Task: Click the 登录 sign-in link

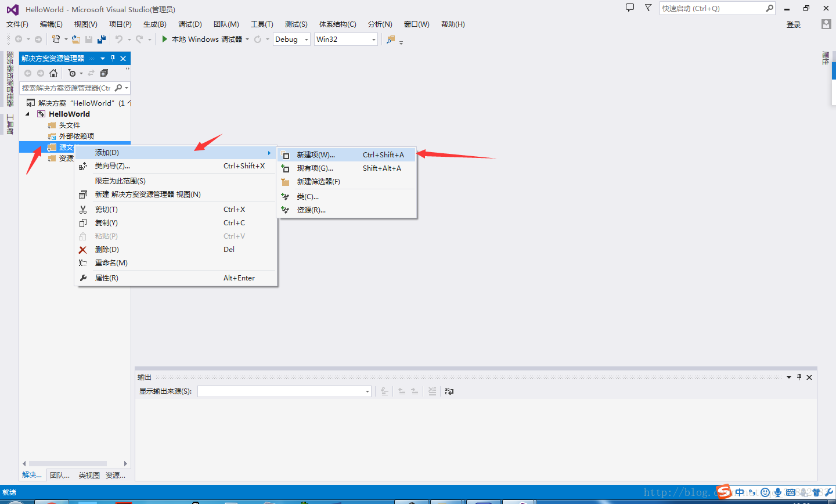Action: (794, 24)
